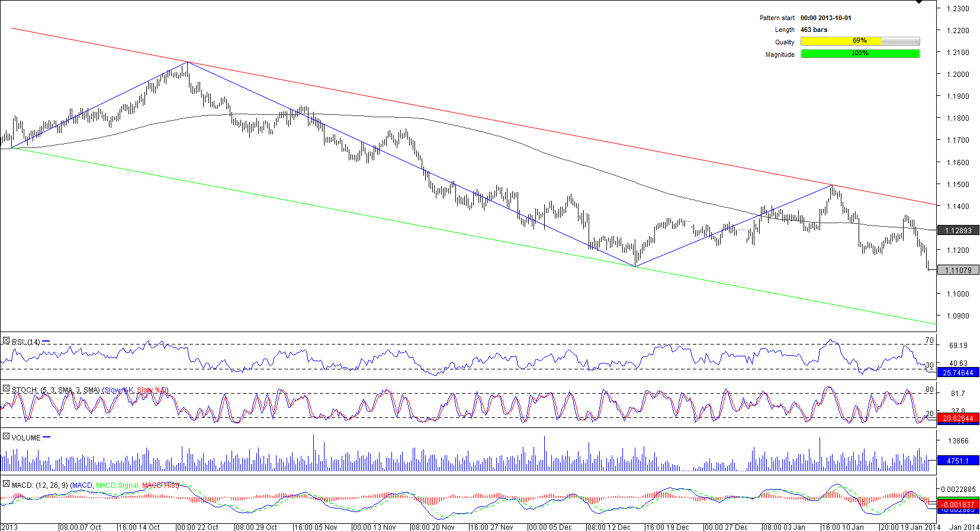
Task: Click the blue 25.74644 RSI value tag
Action: tap(958, 372)
